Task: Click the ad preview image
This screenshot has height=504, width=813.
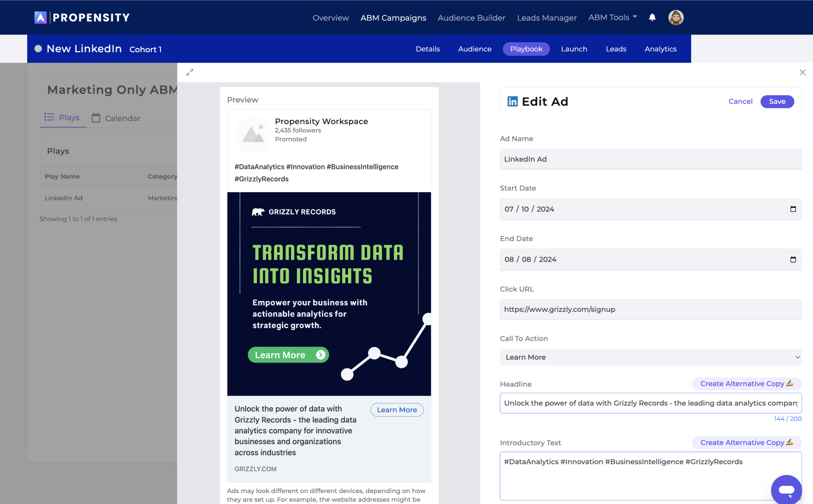Action: [x=329, y=294]
